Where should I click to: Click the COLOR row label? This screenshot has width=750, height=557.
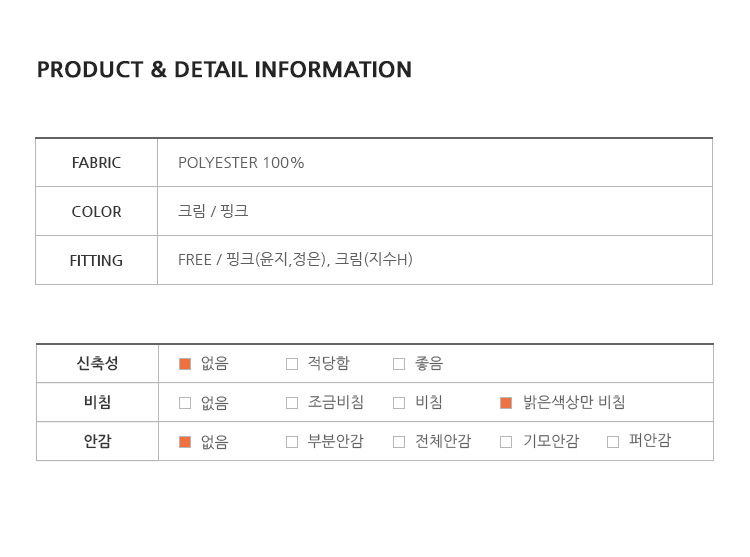point(96,212)
